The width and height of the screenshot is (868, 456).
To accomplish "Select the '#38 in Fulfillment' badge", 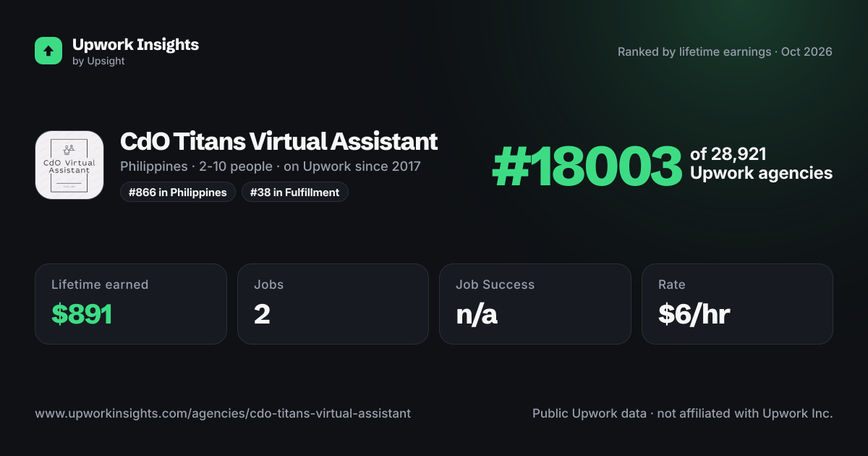I will (x=294, y=192).
